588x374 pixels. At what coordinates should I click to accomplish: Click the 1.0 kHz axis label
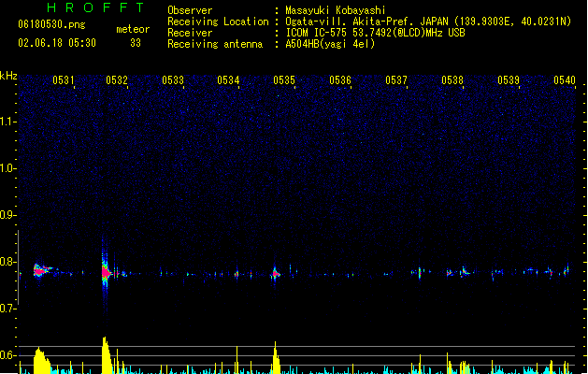(7, 168)
